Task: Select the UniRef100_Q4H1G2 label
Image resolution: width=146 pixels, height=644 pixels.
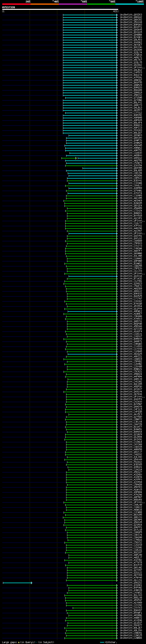Action: click(131, 158)
